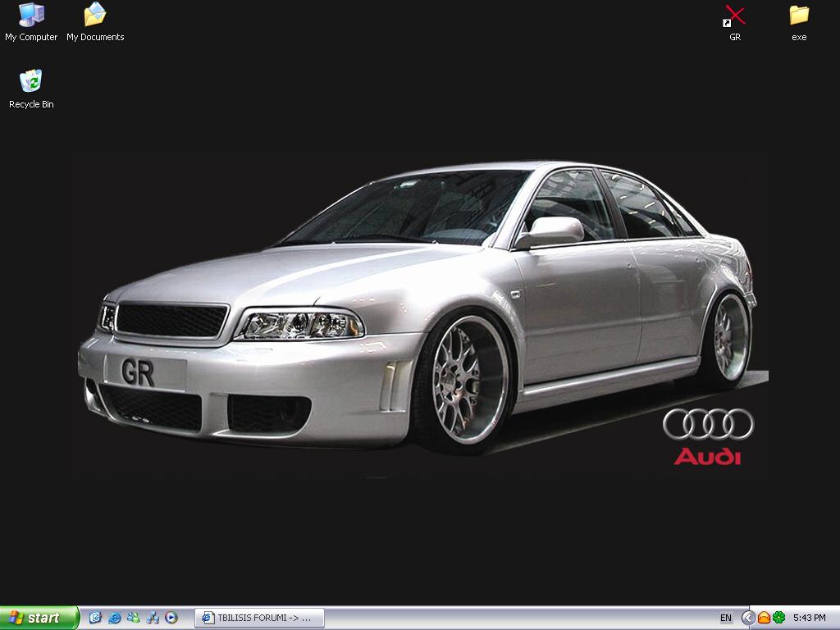The image size is (840, 630).
Task: Open the exe folder on desktop
Action: tap(798, 15)
